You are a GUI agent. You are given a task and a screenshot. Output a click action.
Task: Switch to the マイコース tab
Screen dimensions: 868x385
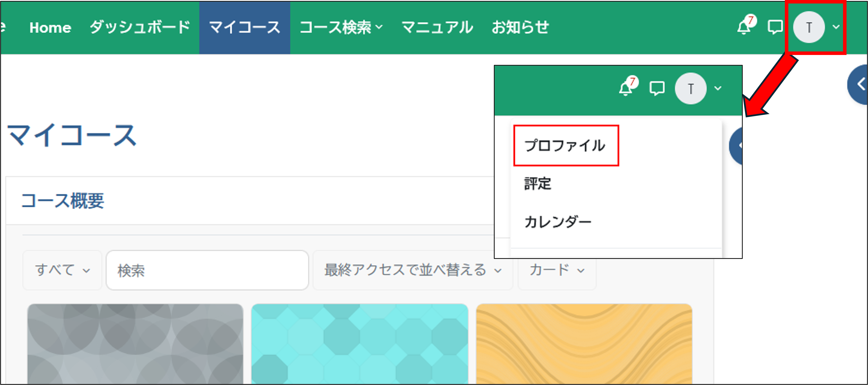(245, 27)
